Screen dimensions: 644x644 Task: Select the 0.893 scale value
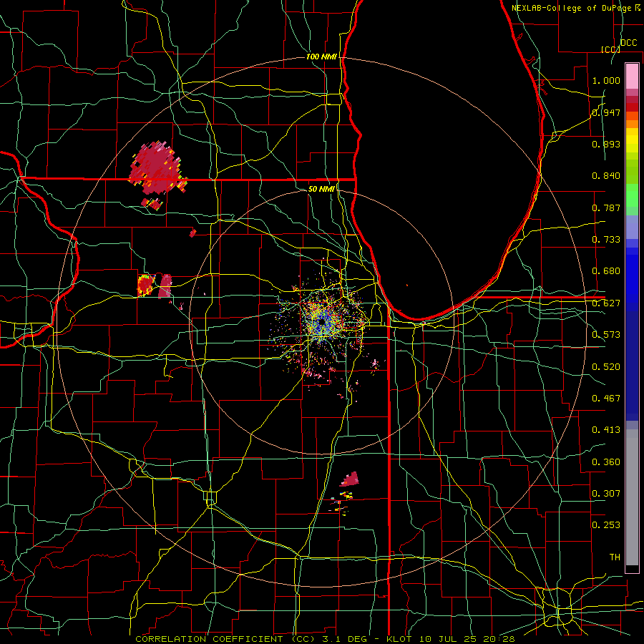click(x=606, y=144)
